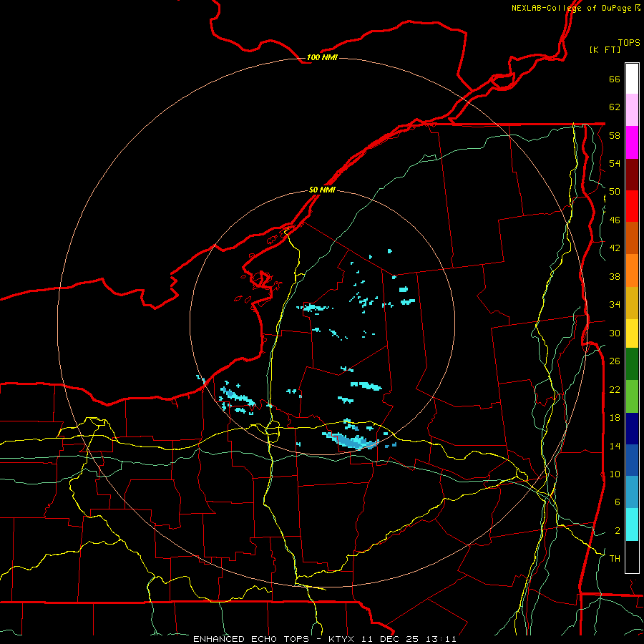Click the "22" legend value

tap(615, 389)
